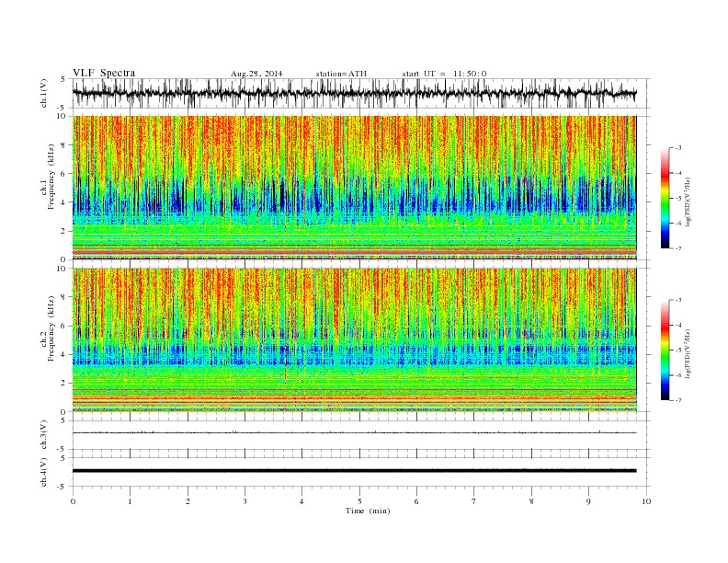Click time-axis tick label "9"
728x563 pixels.
(588, 501)
